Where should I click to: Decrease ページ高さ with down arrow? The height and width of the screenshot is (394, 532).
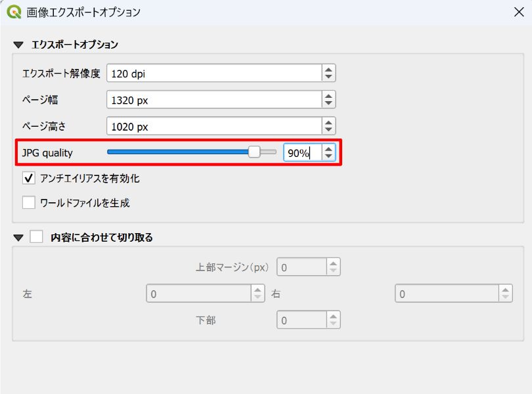[x=328, y=129]
